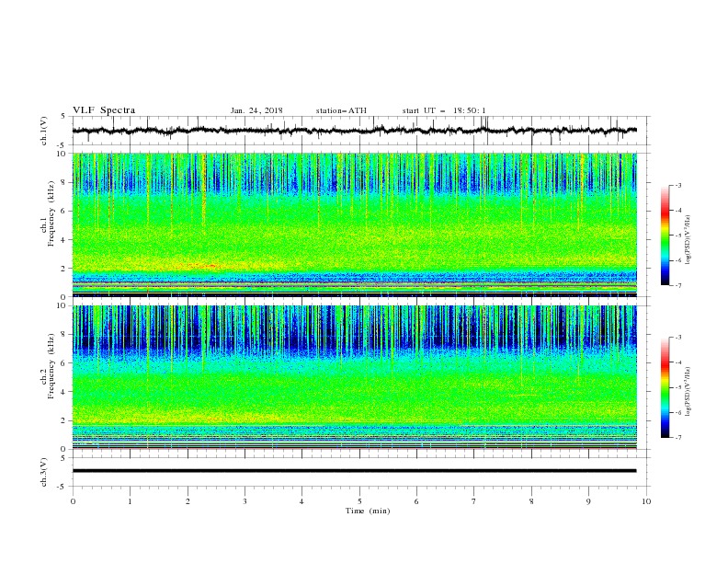Click the x-axis tick label "7"
The height and width of the screenshot is (563, 728).
point(474,501)
